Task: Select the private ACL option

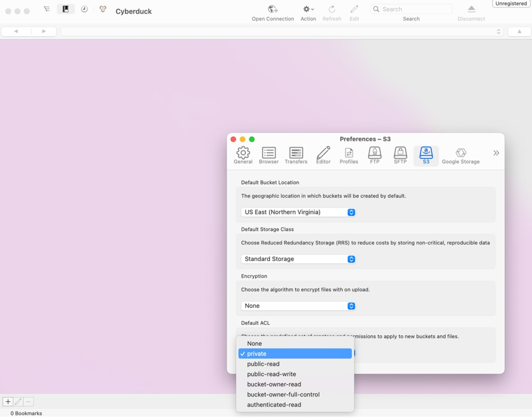Action: click(x=295, y=354)
